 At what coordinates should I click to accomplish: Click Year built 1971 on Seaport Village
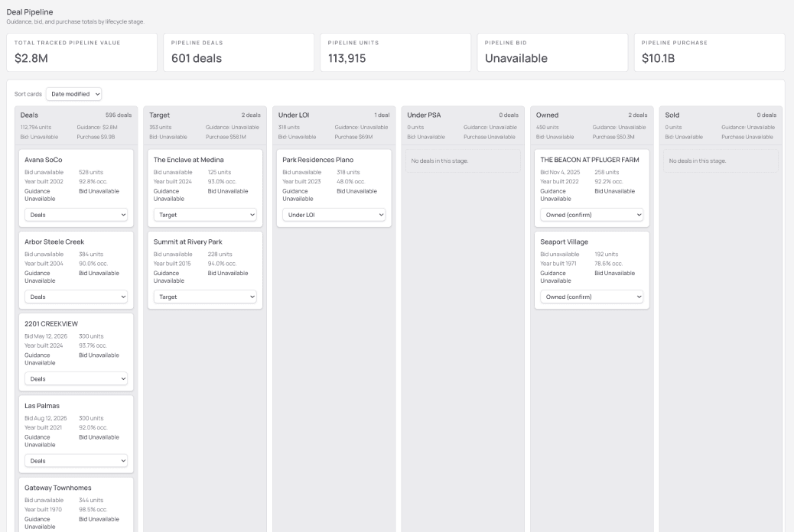coord(558,263)
